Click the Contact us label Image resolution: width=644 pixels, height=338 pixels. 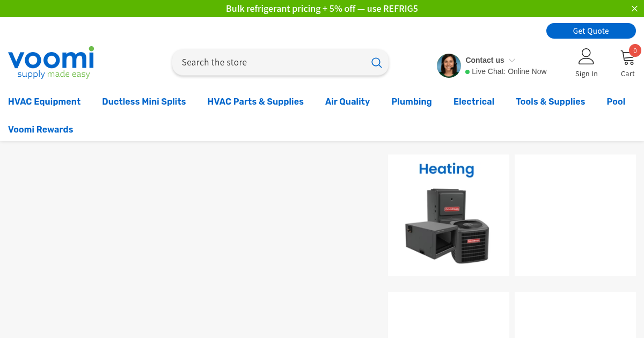(485, 60)
